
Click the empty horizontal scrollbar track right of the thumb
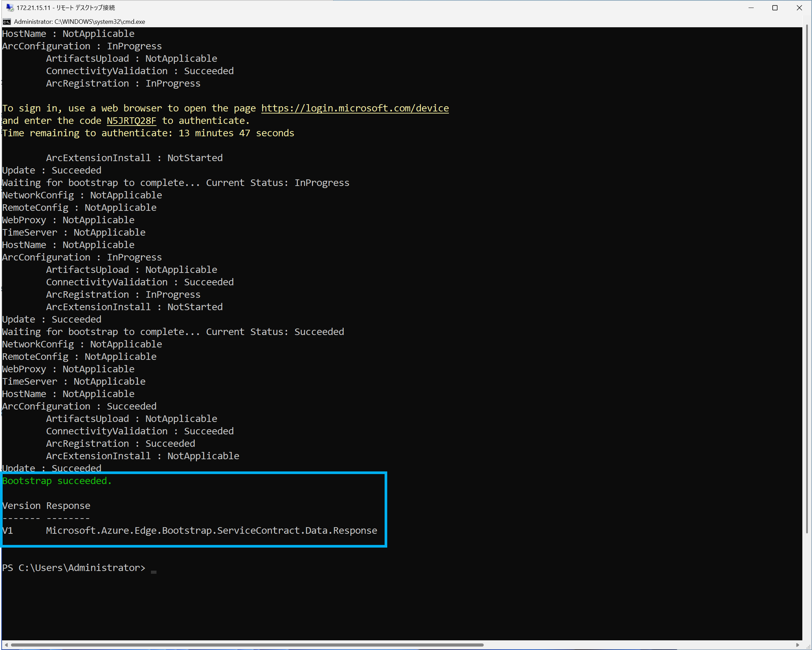click(640, 645)
